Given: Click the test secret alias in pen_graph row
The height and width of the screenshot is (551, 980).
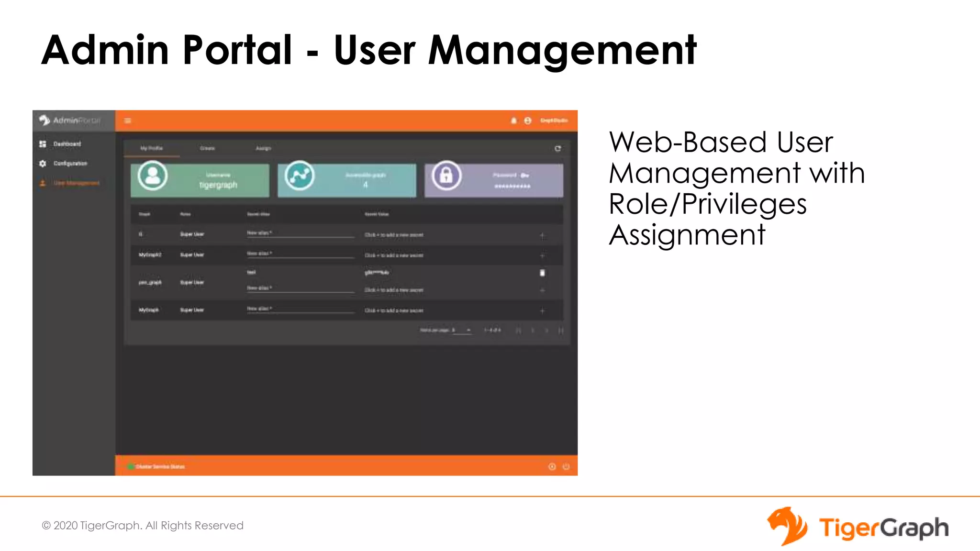Looking at the screenshot, I should [x=252, y=273].
